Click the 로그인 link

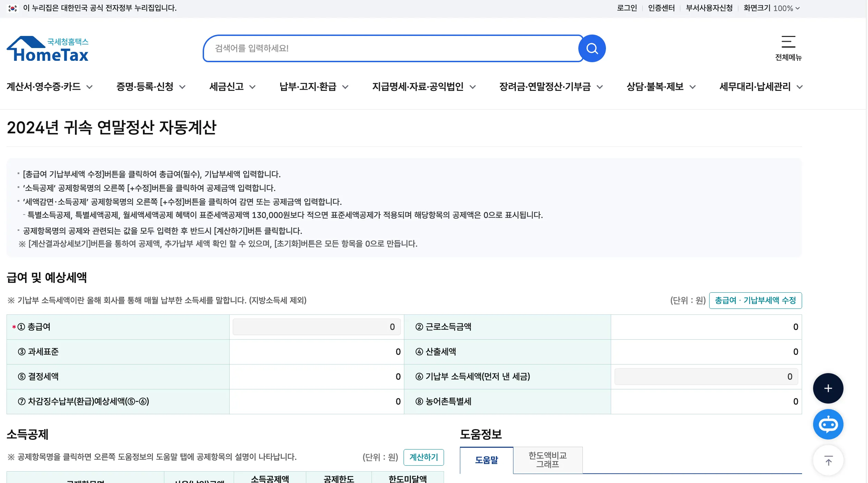click(626, 8)
